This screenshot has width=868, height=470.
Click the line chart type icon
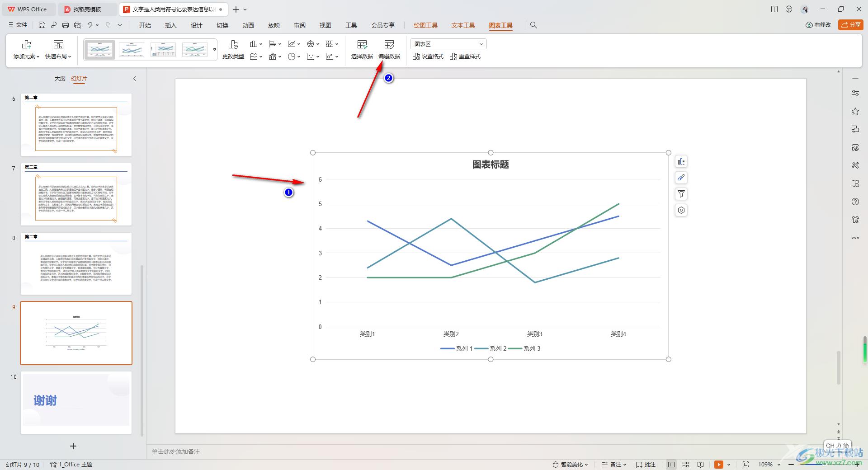[x=292, y=44]
